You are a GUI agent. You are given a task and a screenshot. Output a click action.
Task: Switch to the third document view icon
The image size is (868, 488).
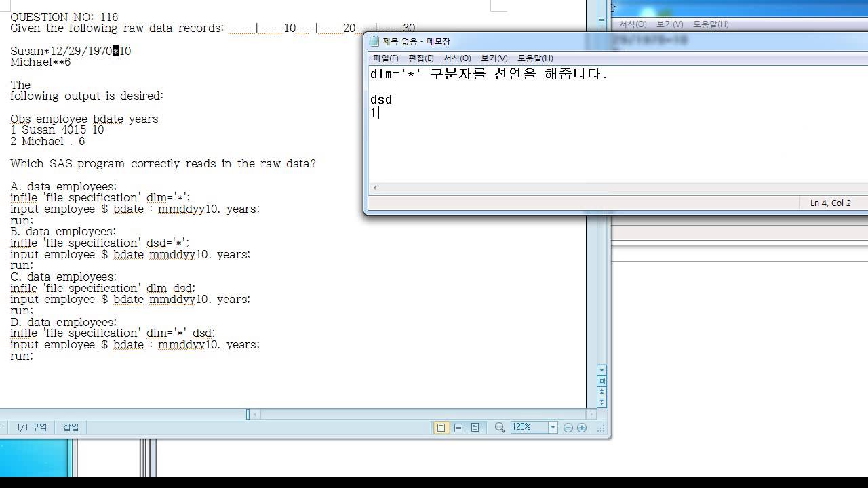(x=475, y=428)
